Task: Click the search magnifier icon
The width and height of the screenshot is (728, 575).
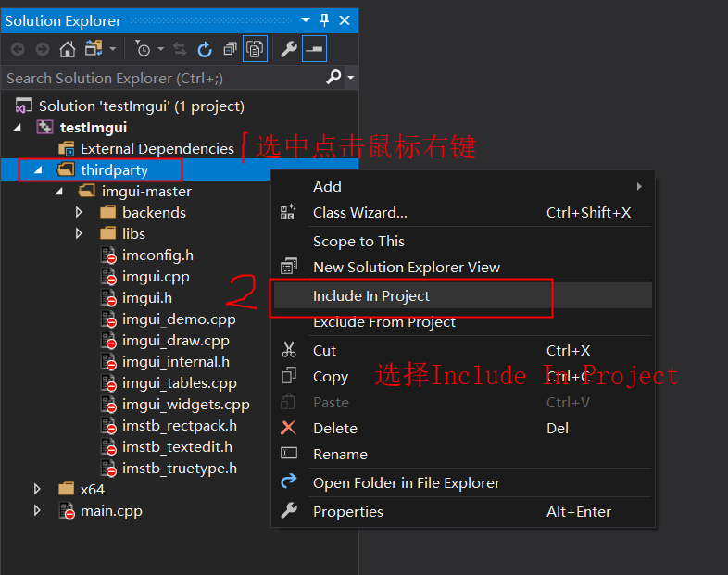Action: [x=333, y=77]
